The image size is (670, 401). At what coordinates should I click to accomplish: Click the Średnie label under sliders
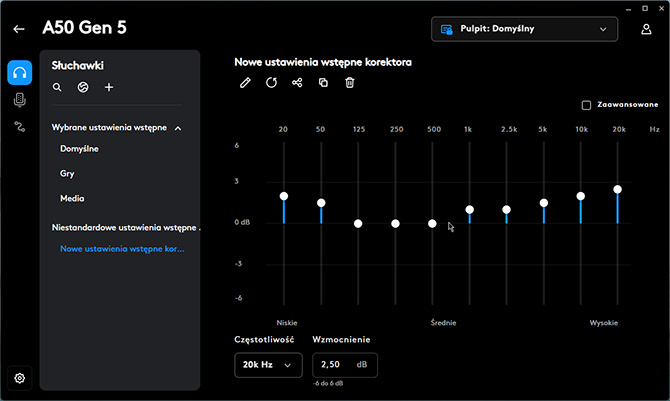pos(444,323)
